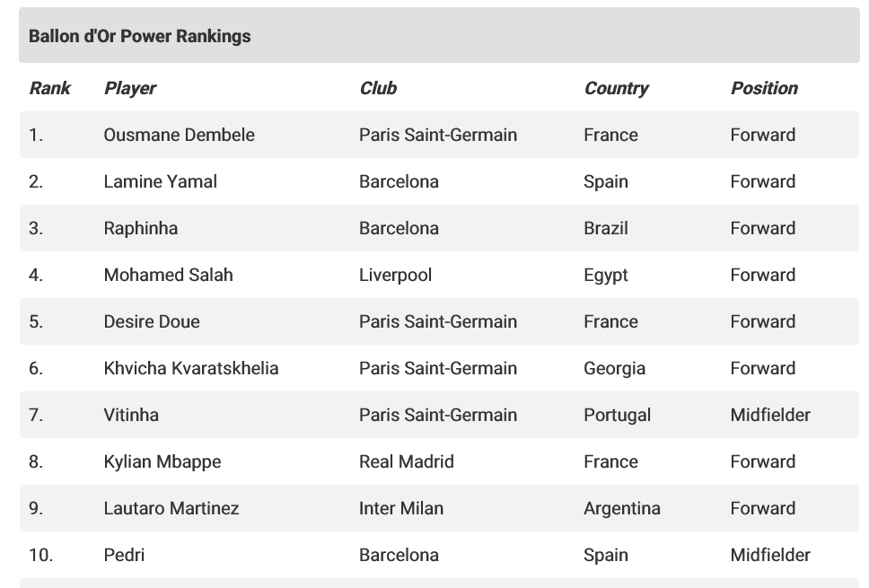This screenshot has height=588, width=869.
Task: Click the Rank column header
Action: click(50, 88)
